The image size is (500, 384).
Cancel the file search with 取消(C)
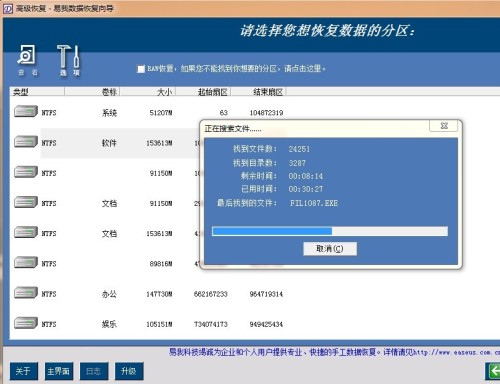330,249
